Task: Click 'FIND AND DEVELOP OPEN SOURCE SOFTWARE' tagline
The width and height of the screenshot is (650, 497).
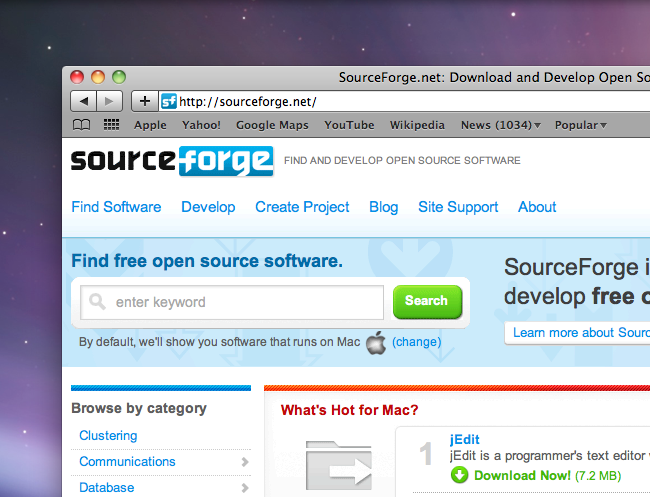Action: click(402, 160)
